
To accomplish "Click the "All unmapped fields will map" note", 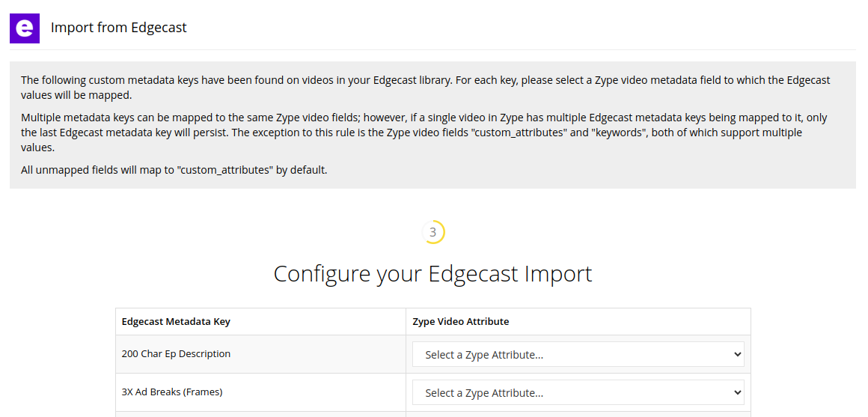I will [174, 170].
